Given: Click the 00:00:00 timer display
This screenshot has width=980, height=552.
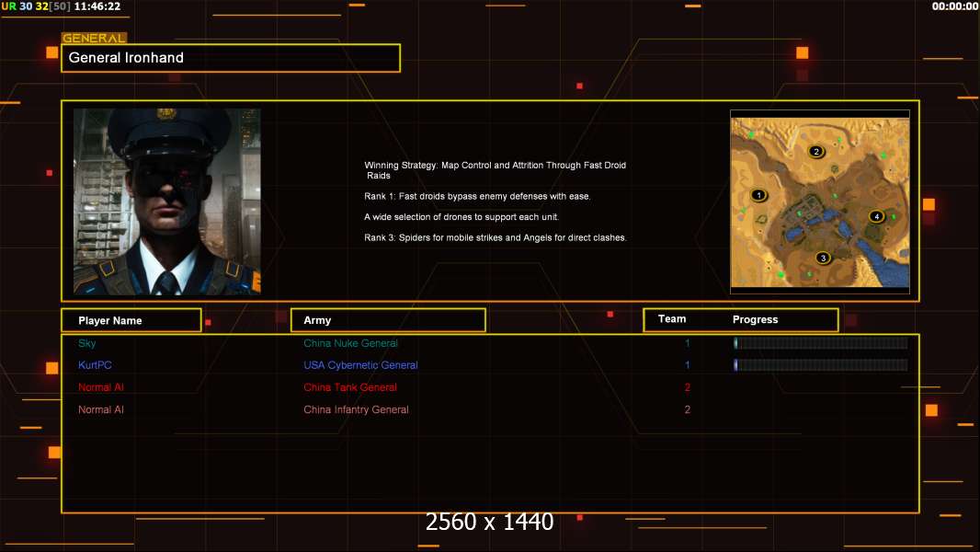Looking at the screenshot, I should (x=955, y=6).
